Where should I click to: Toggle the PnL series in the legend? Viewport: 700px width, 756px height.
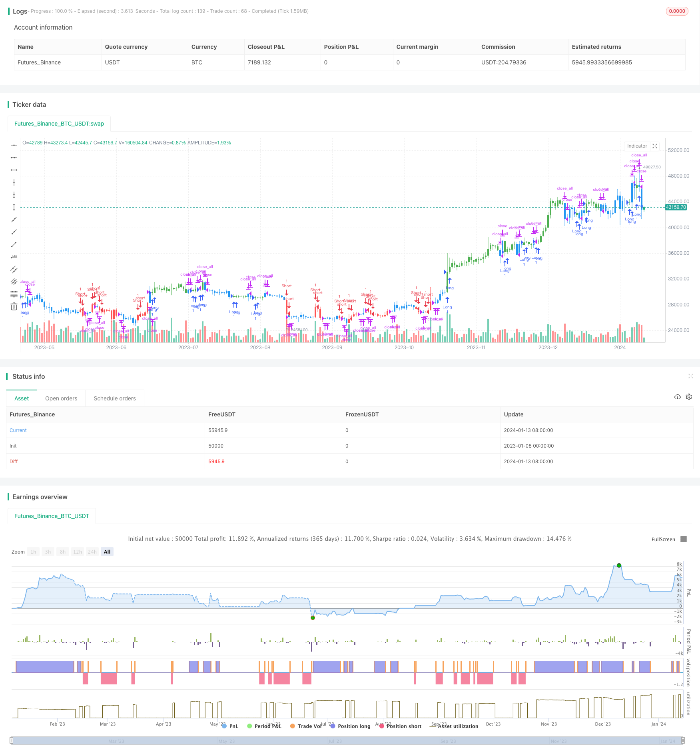click(x=230, y=726)
